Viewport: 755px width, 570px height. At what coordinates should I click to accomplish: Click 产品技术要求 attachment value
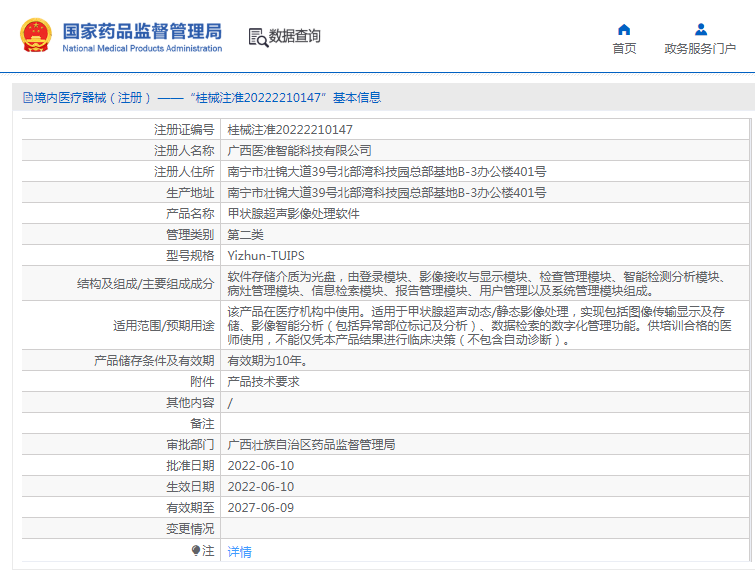click(263, 382)
